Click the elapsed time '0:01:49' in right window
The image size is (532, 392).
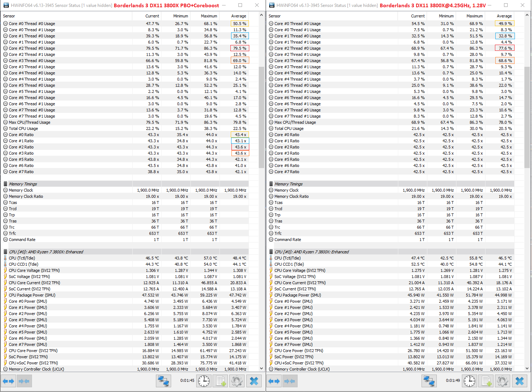coord(453,381)
